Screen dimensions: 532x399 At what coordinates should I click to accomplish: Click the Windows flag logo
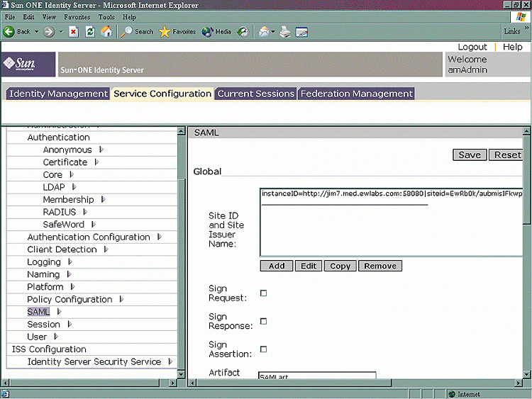(521, 17)
